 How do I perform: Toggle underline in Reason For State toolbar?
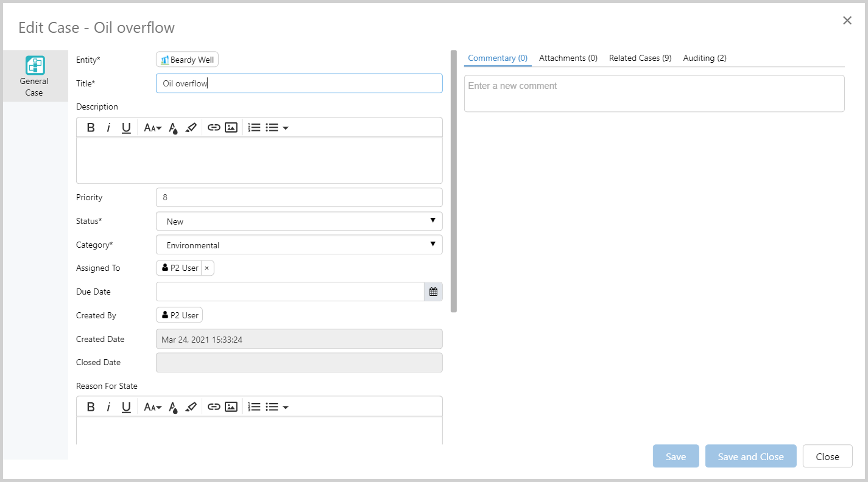126,407
